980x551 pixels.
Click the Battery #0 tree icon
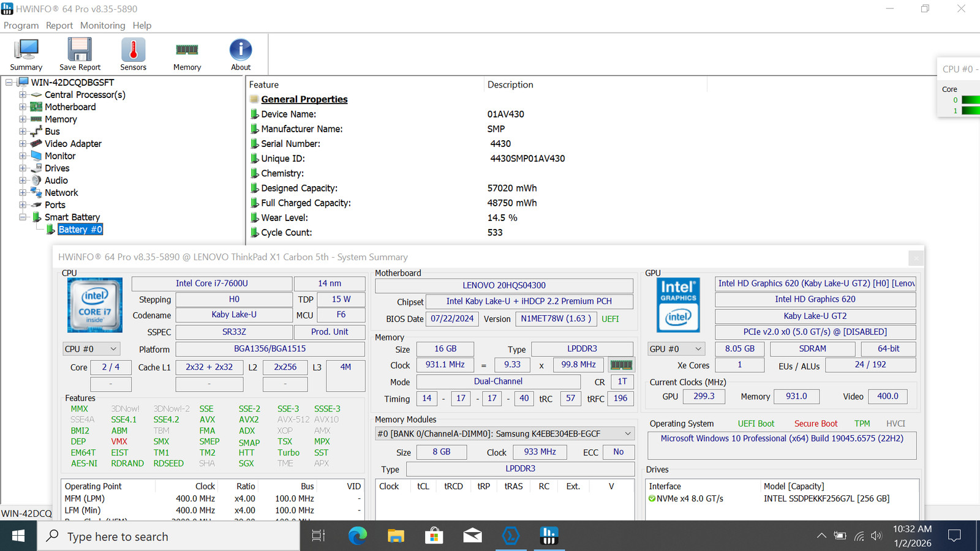coord(50,230)
